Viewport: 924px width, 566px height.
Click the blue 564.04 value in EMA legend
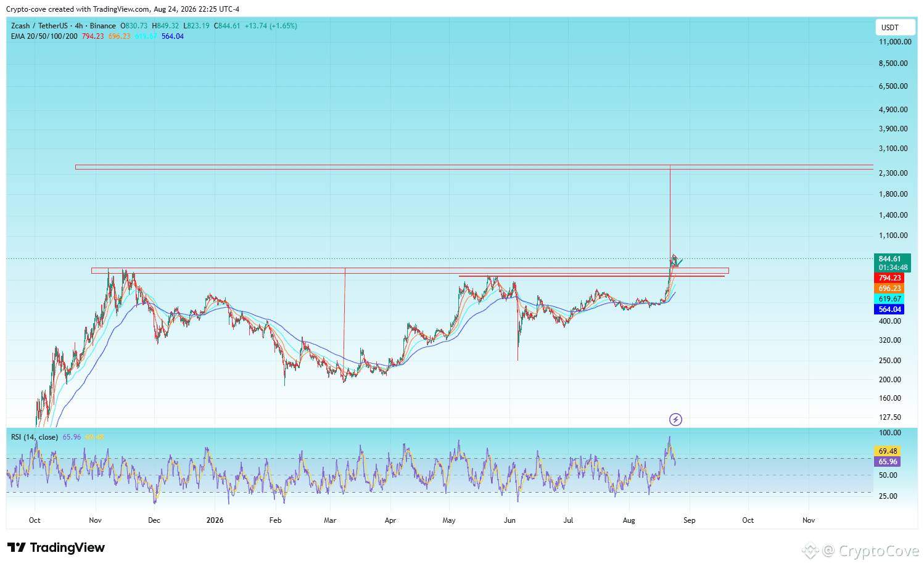point(173,36)
